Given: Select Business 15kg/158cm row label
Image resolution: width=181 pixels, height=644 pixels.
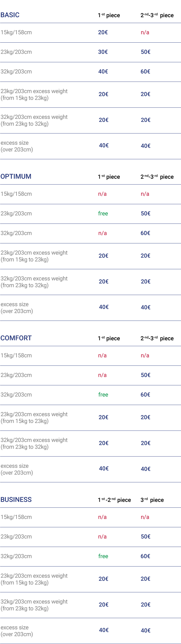Looking at the screenshot, I should pyautogui.click(x=16, y=517).
